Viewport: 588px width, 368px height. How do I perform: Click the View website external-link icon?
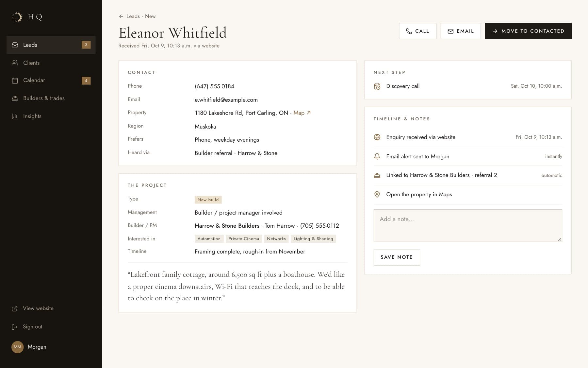[x=15, y=308]
